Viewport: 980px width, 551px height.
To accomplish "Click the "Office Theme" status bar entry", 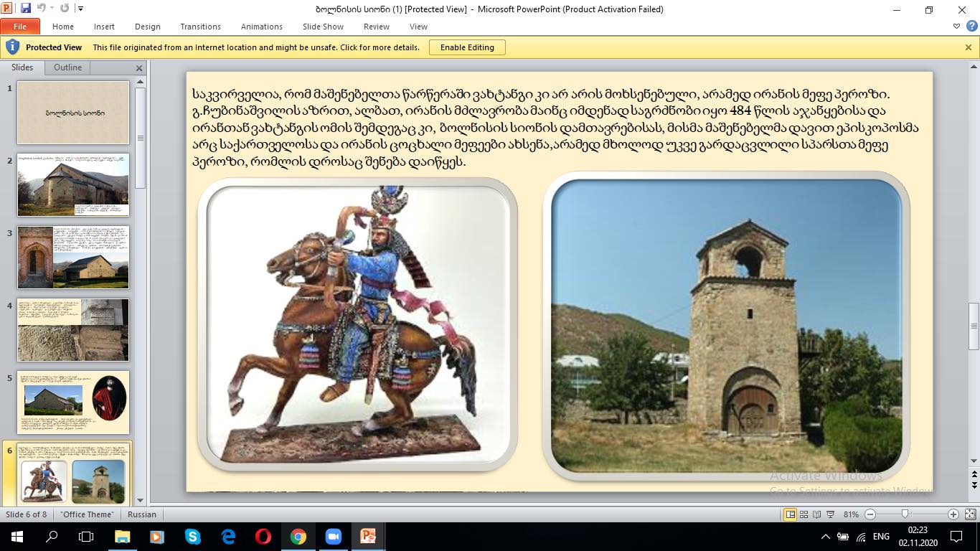I will click(x=87, y=514).
